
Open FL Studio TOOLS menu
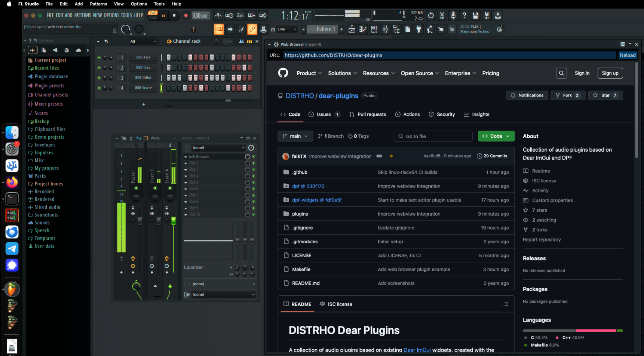tap(126, 15)
